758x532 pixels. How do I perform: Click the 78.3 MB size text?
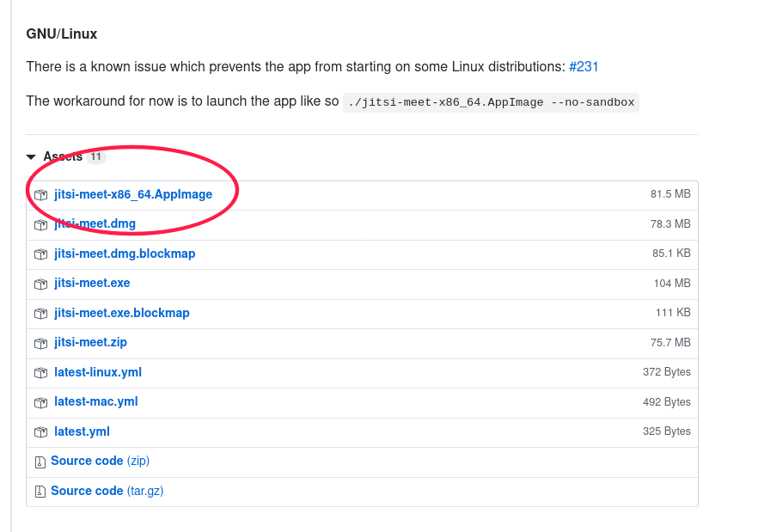670,224
